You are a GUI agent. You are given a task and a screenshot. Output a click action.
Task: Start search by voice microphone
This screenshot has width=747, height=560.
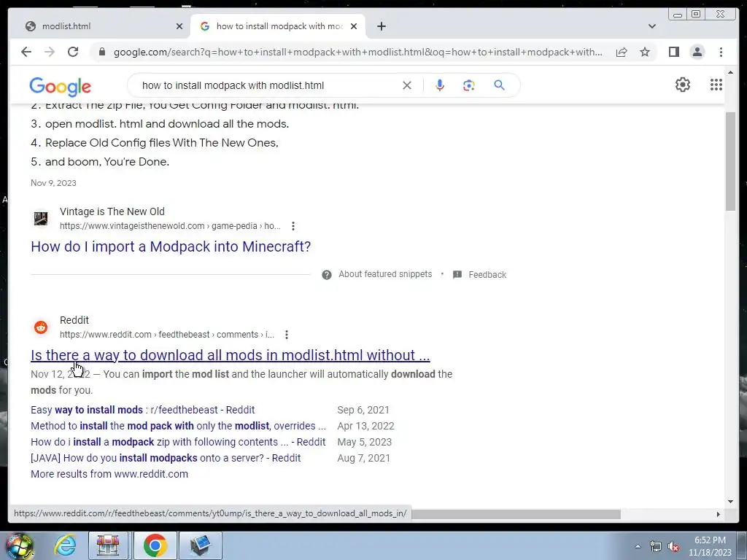(x=440, y=85)
